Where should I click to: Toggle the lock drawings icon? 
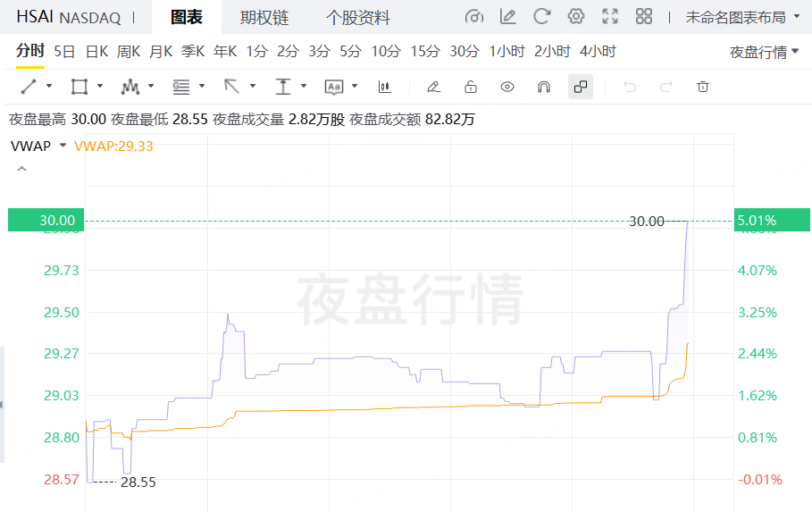point(471,87)
